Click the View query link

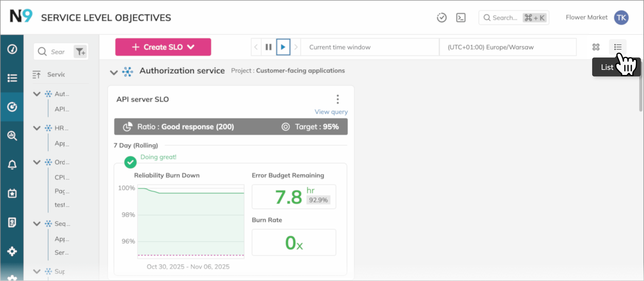[x=331, y=112]
